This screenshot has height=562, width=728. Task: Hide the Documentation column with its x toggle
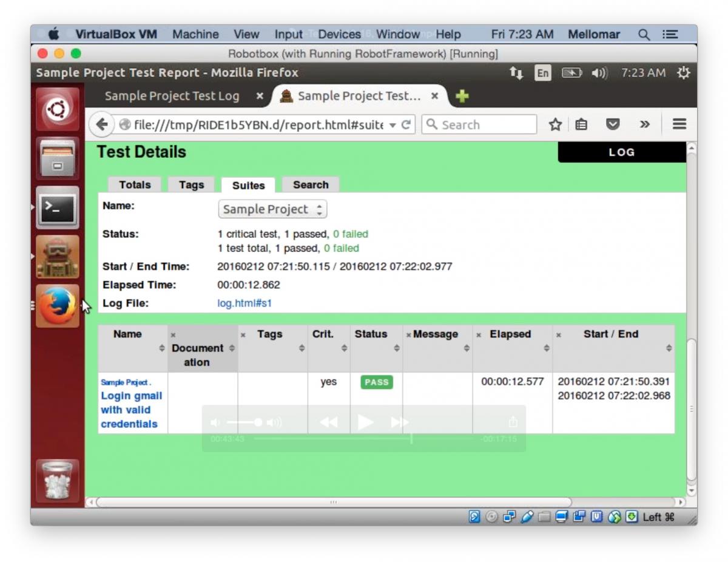pos(172,334)
